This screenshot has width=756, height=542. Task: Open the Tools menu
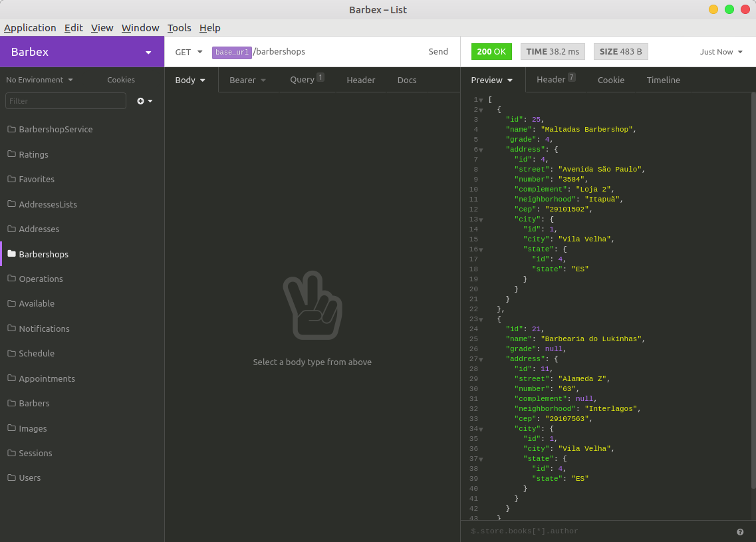[x=180, y=28]
